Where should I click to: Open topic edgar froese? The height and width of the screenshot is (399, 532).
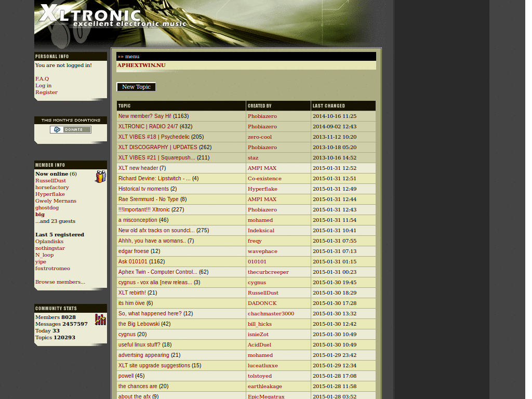[x=134, y=251]
